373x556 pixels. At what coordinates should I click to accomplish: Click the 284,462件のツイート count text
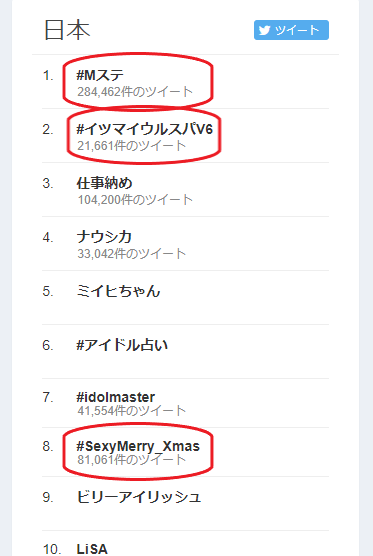[x=135, y=92]
